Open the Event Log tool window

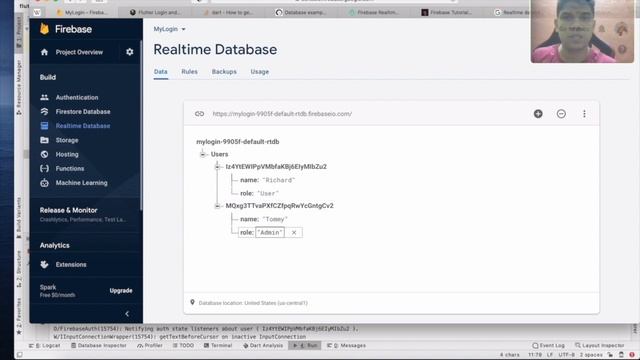(548, 345)
